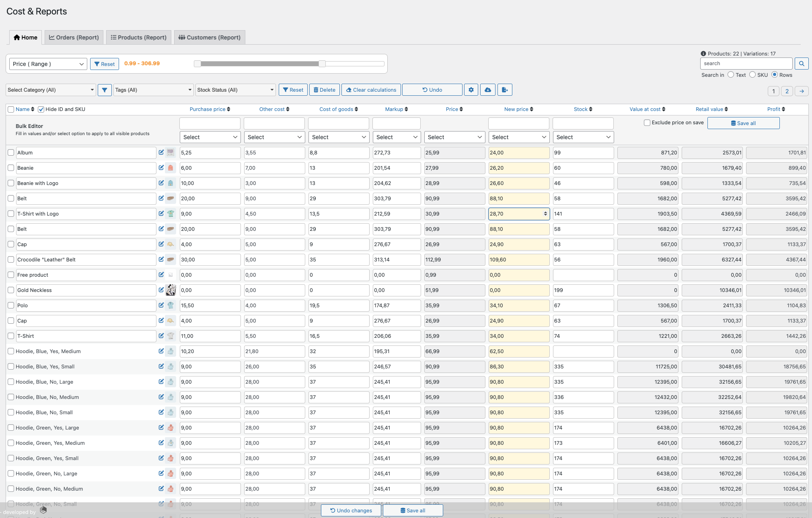This screenshot has height=518, width=812.
Task: Click the search magnifier icon
Action: (802, 63)
